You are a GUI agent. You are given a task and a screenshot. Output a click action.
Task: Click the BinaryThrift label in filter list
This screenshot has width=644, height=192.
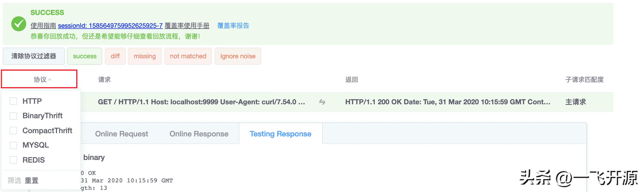tap(43, 116)
